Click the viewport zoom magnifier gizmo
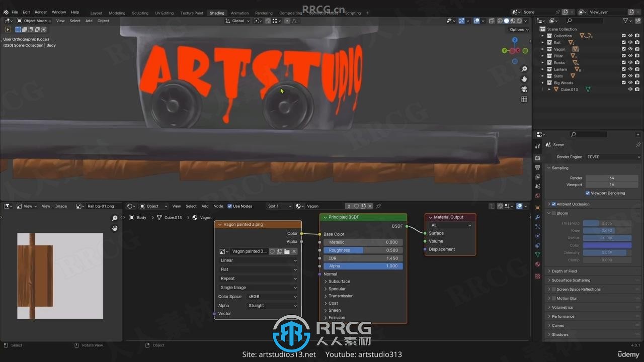The height and width of the screenshot is (362, 644). coord(524,69)
